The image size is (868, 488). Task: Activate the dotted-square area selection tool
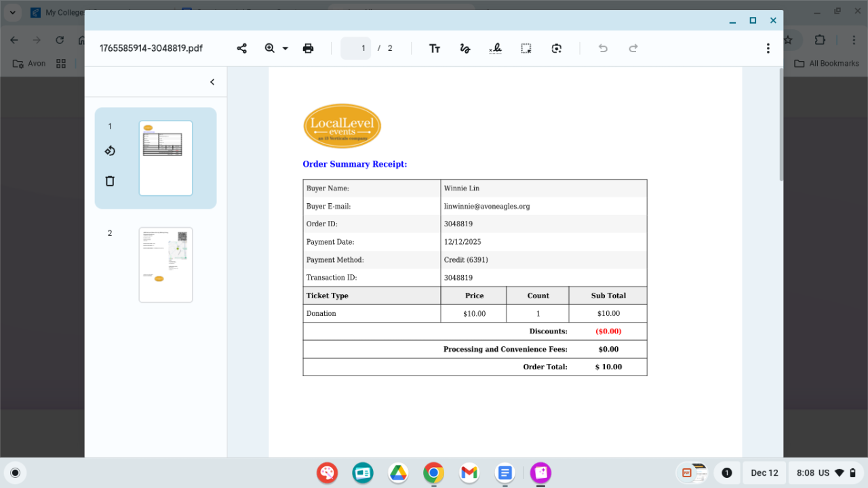coord(526,48)
